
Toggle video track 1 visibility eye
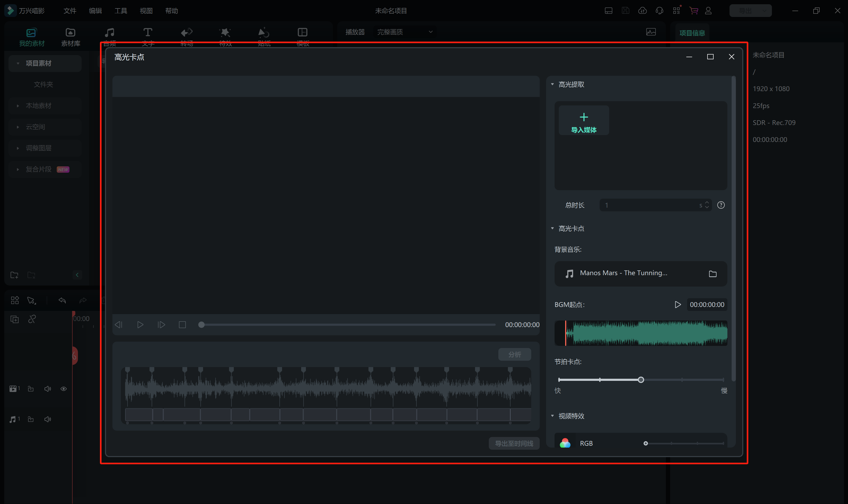tap(64, 389)
